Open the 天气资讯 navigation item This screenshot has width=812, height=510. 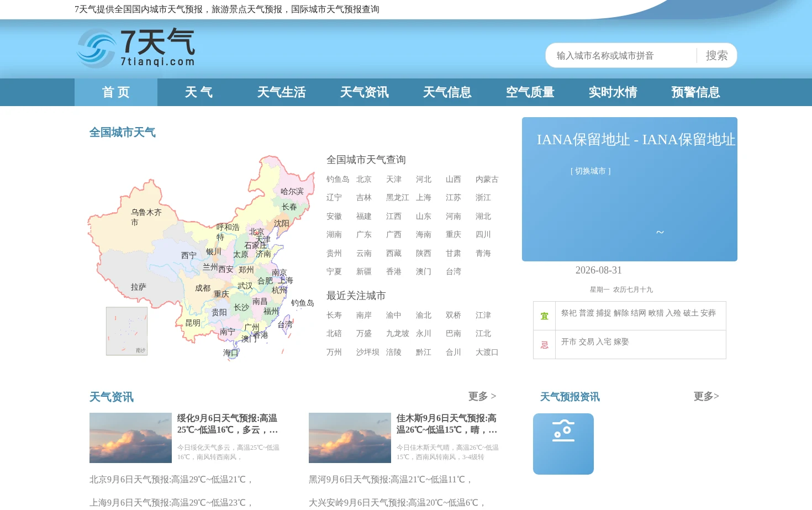coord(365,92)
